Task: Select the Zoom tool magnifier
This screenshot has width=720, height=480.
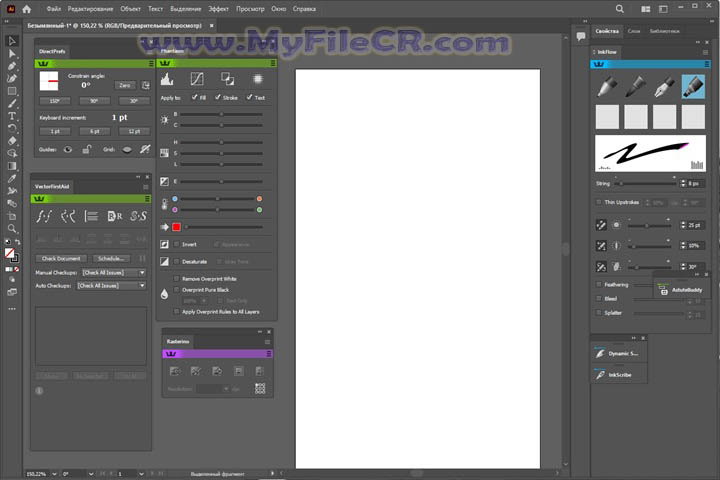Action: (x=12, y=228)
